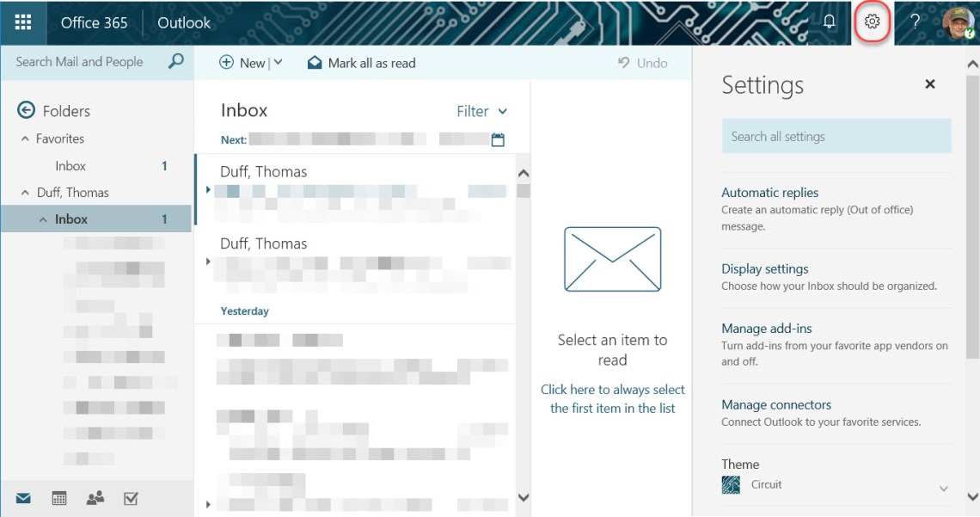Collapse the Duff, Thomas folder tree
980x517 pixels.
coord(26,192)
